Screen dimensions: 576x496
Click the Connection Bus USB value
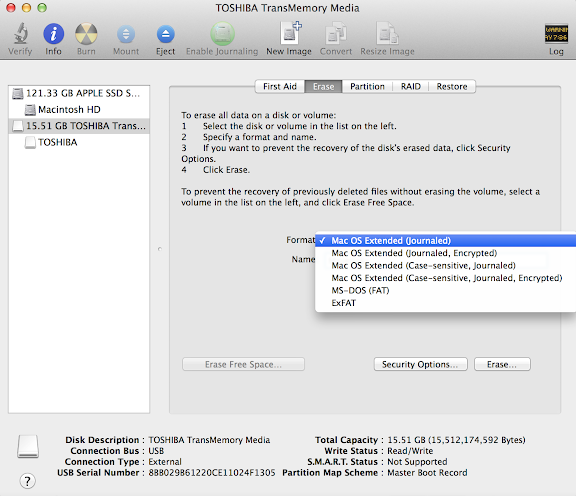(156, 451)
